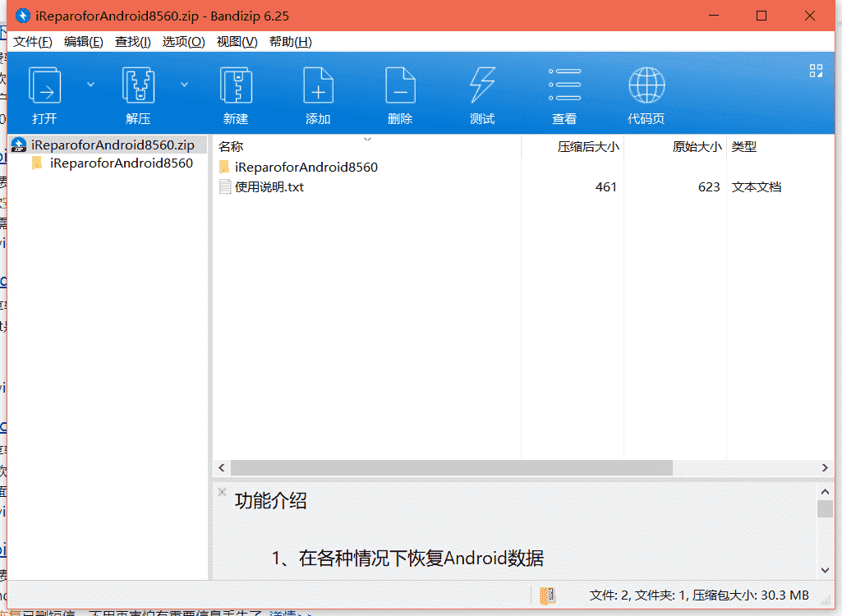Click the preview pane scroll up arrow
This screenshot has width=842, height=616.
(x=826, y=491)
